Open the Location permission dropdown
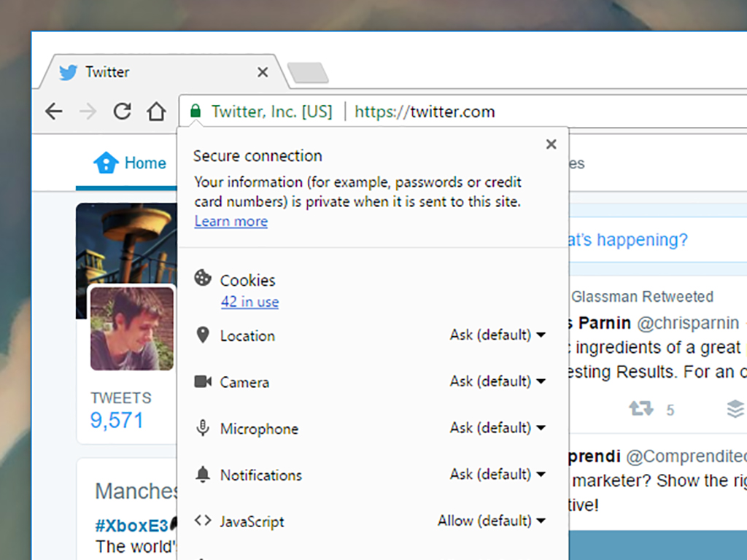This screenshot has height=560, width=747. (498, 335)
